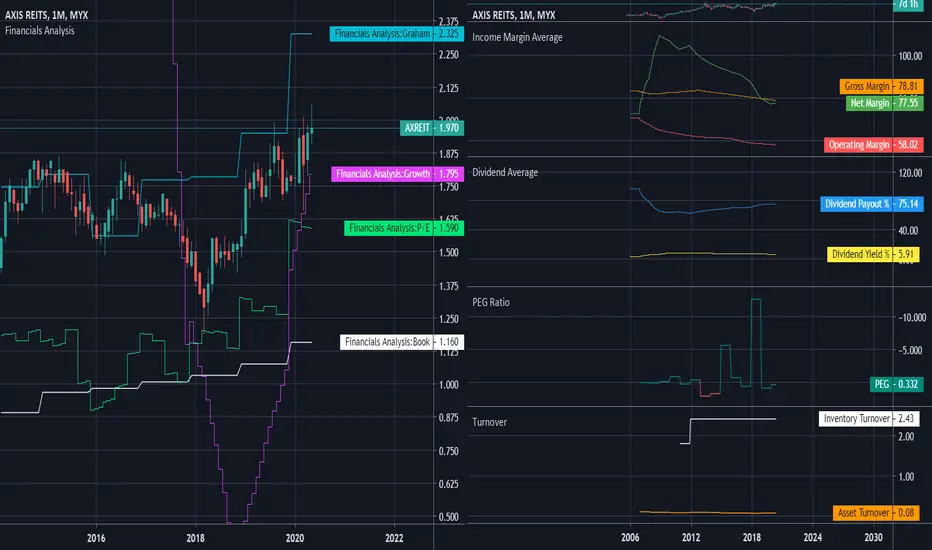Click the 2022 label on left time axis

(x=394, y=538)
